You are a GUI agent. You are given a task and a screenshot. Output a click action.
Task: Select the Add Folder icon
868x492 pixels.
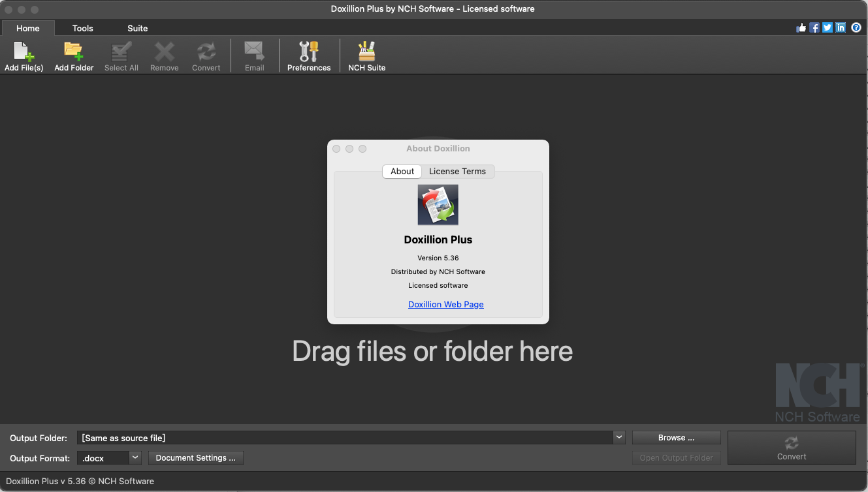point(73,55)
